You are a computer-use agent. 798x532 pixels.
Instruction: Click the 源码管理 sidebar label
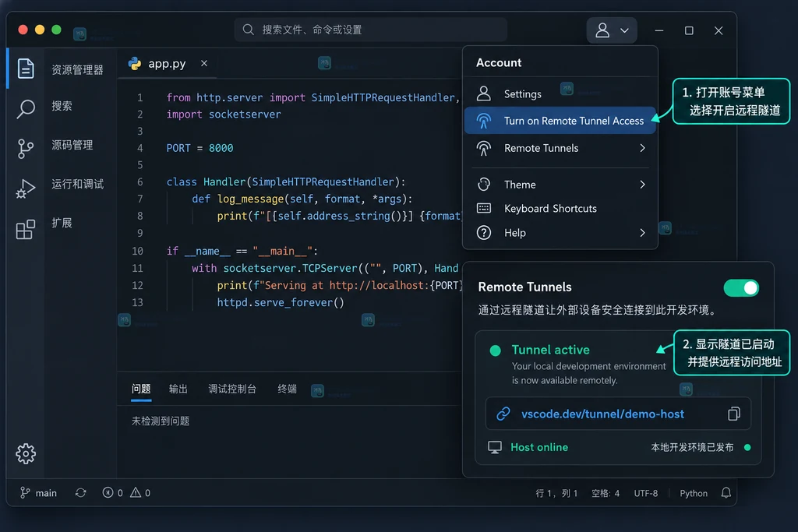tap(72, 145)
